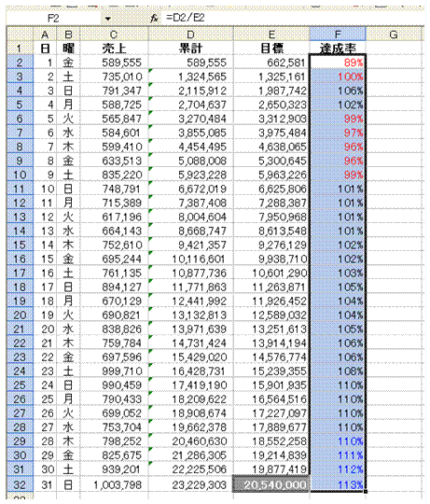
Task: Click the fx insert function icon
Action: point(155,19)
